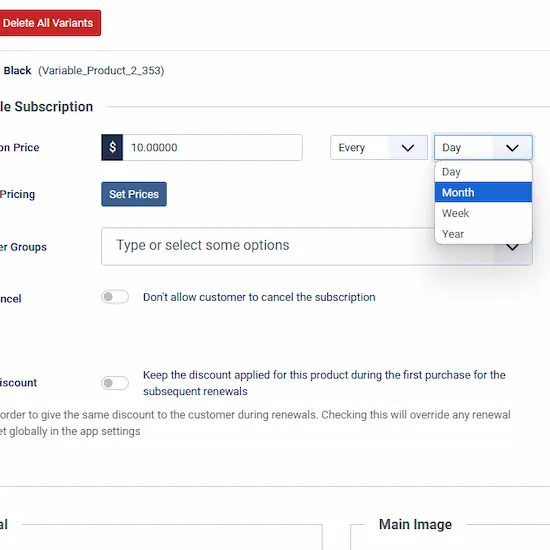
Task: Toggle Don't allow customer to cancel switch
Action: (115, 297)
